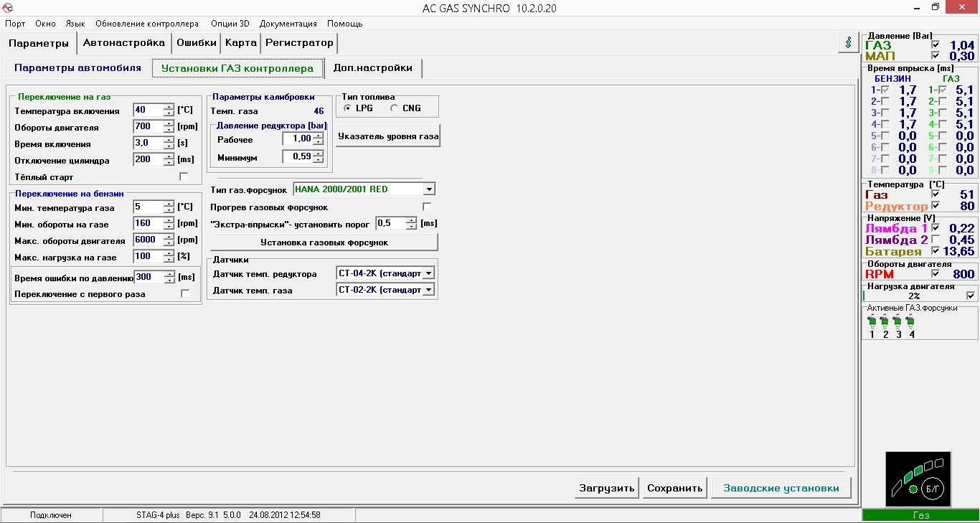Click the oscilloscope toggle icon button

pos(849,42)
